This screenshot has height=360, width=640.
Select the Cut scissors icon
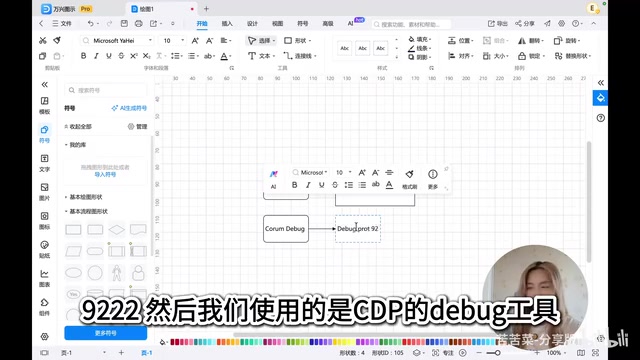[42, 40]
